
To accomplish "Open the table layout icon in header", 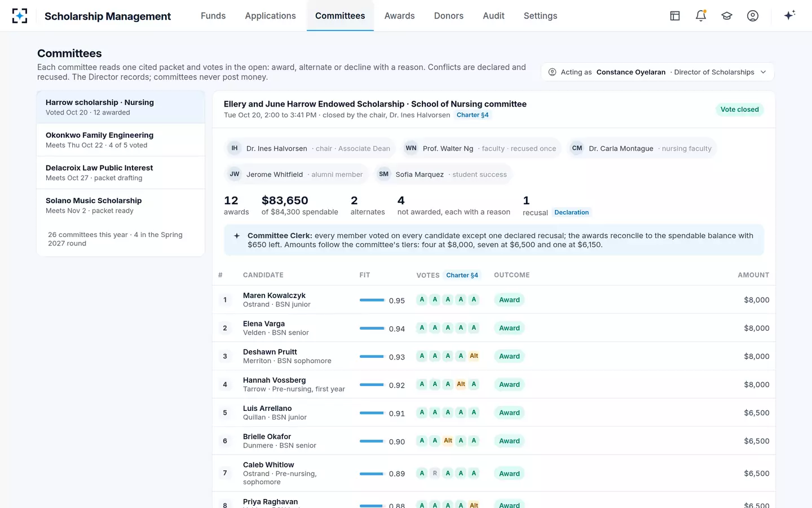I will (x=675, y=16).
